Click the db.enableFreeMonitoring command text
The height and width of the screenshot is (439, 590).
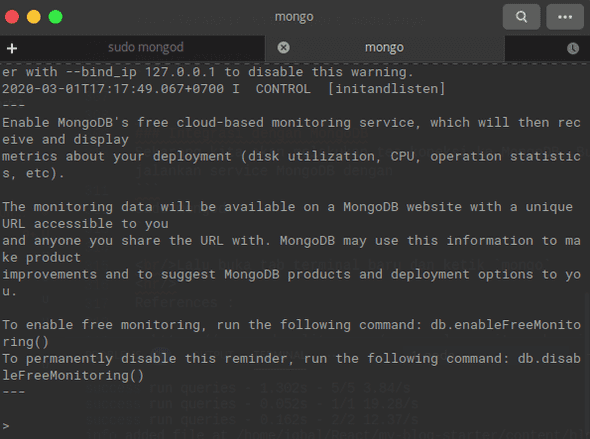click(x=505, y=325)
